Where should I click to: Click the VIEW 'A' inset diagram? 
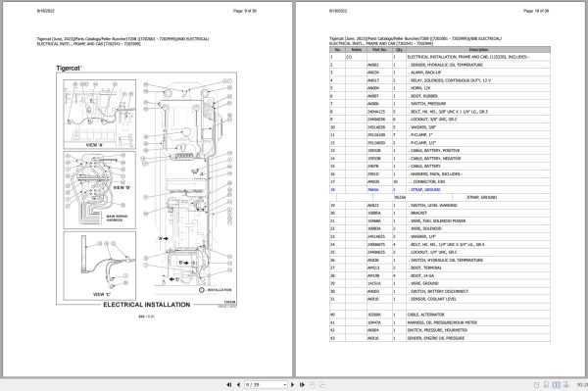[x=99, y=115]
